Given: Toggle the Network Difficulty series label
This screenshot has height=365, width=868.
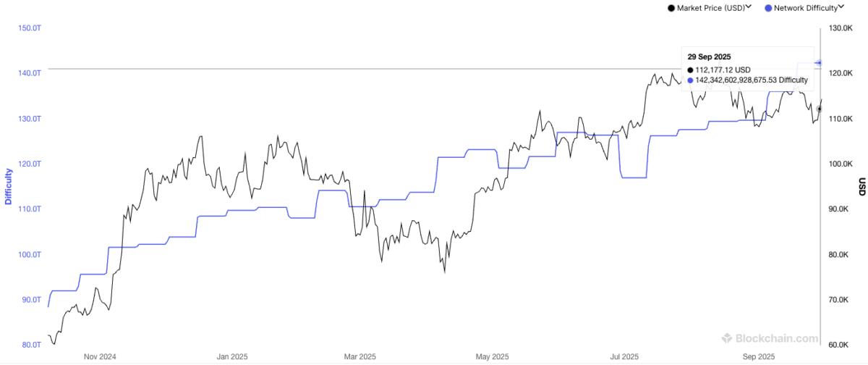Looking at the screenshot, I should (806, 8).
